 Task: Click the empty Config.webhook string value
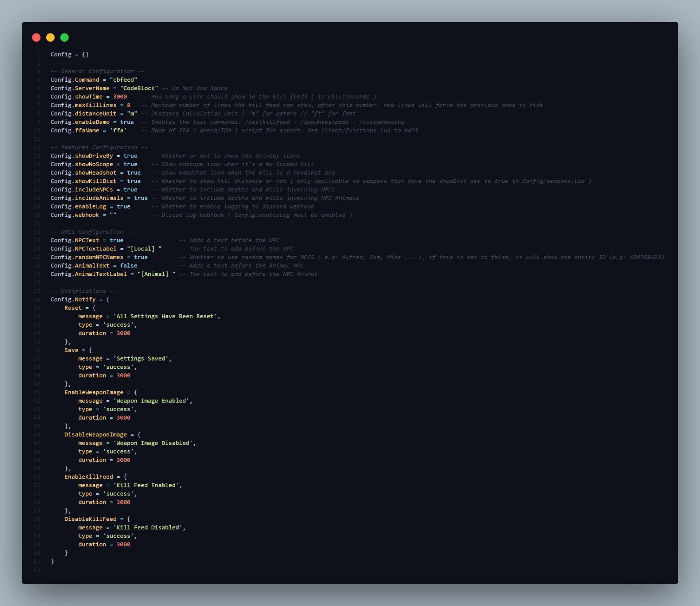point(113,215)
